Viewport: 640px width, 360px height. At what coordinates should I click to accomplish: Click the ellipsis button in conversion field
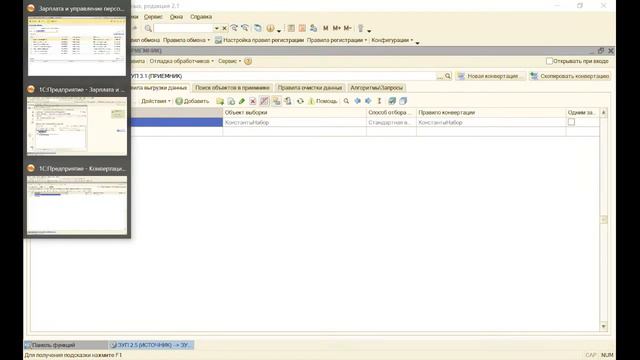coord(440,76)
